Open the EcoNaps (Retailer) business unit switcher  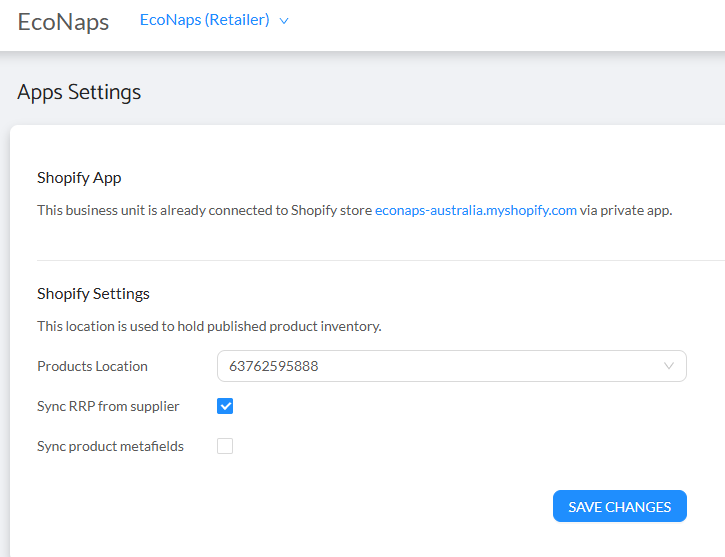click(x=205, y=20)
